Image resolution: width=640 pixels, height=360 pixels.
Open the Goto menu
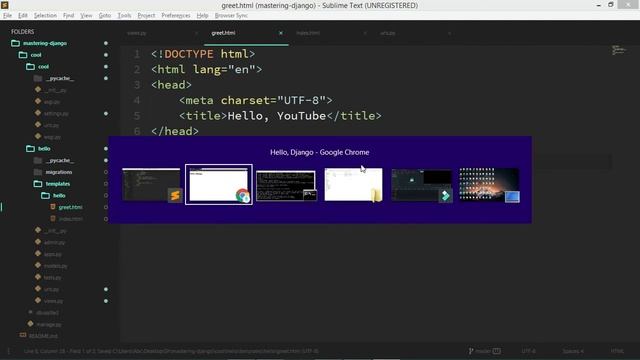pos(105,16)
